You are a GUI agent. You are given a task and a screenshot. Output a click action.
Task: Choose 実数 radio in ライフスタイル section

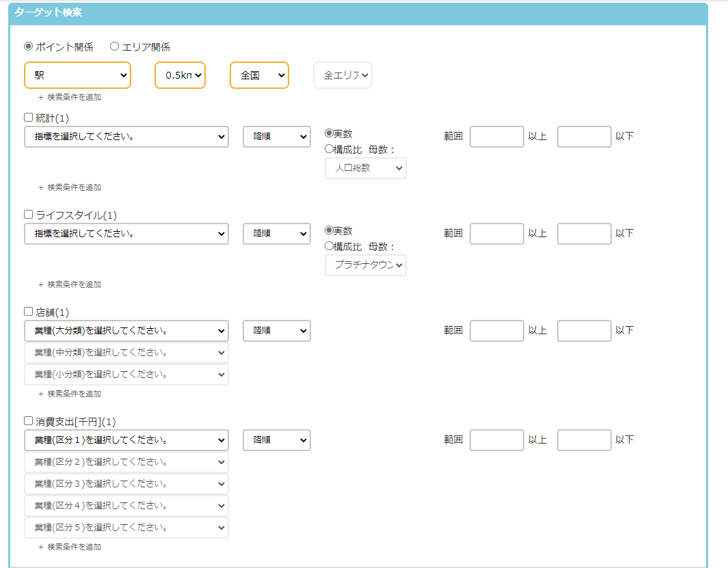click(329, 231)
